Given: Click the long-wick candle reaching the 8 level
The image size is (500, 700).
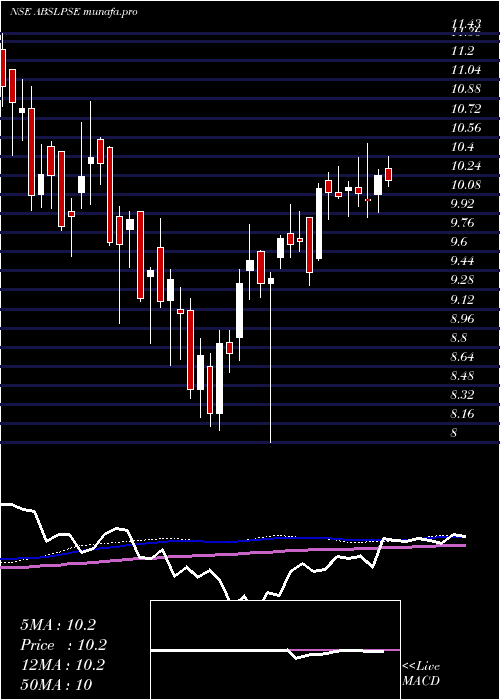Looking at the screenshot, I should (271, 357).
